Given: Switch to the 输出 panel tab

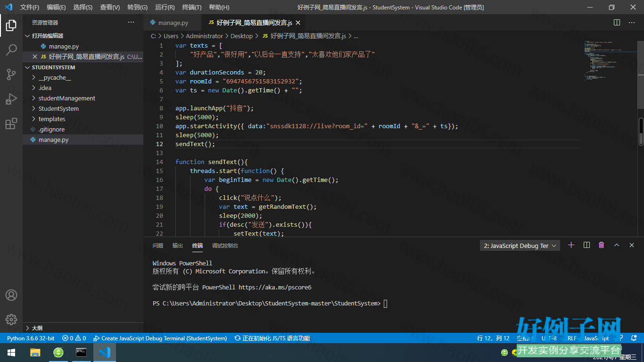Looking at the screenshot, I should point(178,246).
